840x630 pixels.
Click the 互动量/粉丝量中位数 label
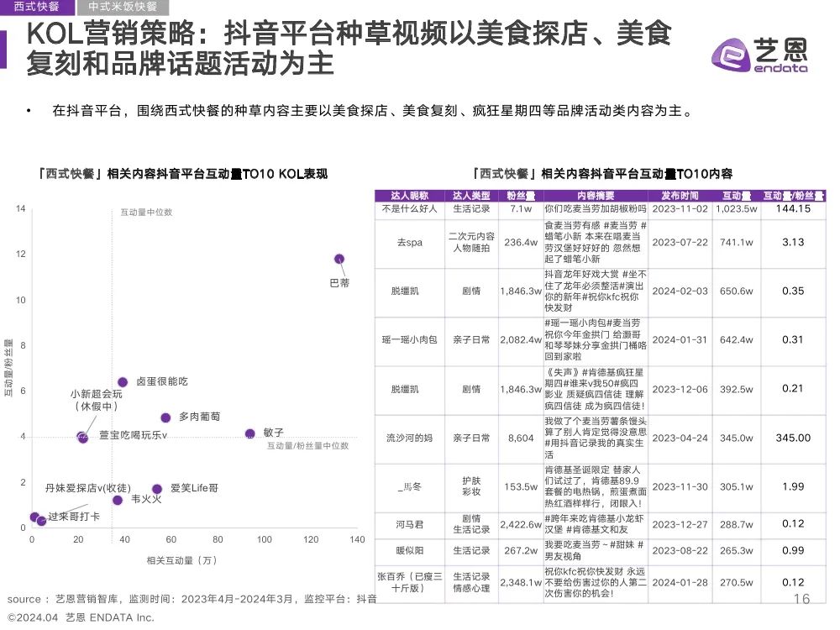[x=308, y=446]
